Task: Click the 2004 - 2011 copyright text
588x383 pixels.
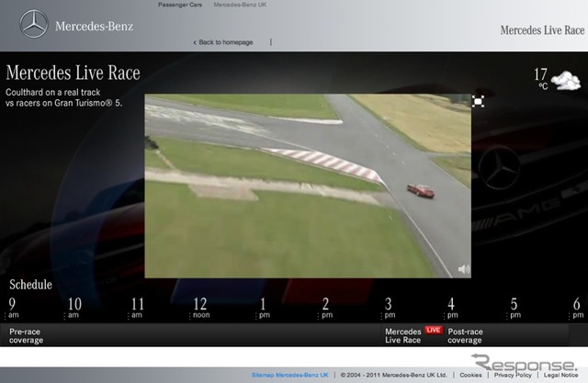Action: coord(394,375)
